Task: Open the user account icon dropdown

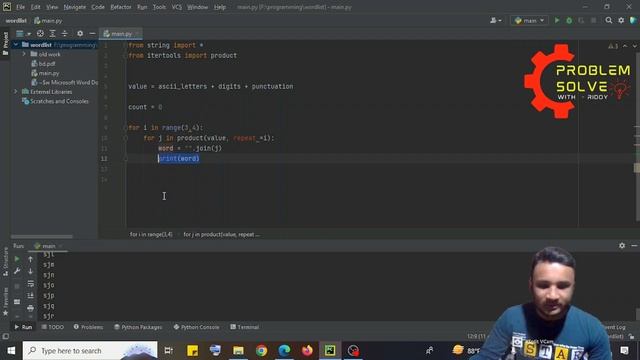Action: [496, 20]
